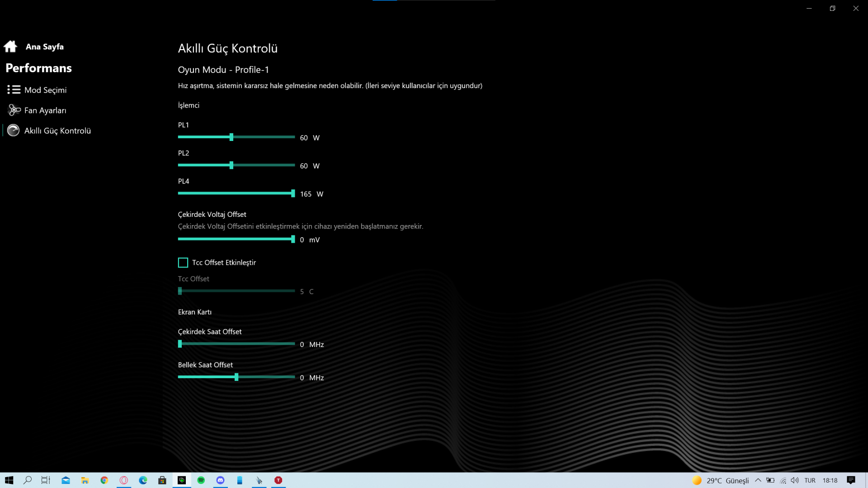Screen dimensions: 868x488
Task: Select Akıllı Güç Kontrolü gauge icon
Action: click(14, 131)
